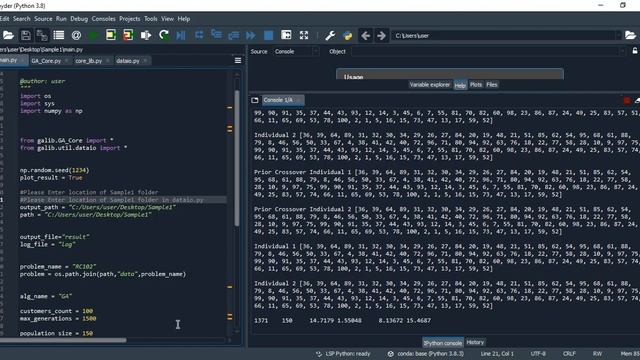Stop the running kernel red button

pyautogui.click(x=627, y=100)
